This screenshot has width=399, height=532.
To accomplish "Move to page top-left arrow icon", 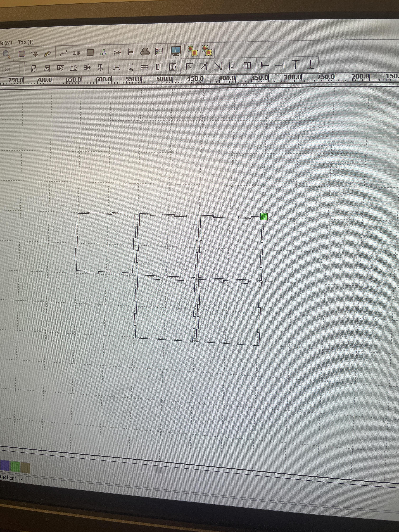I will click(189, 67).
